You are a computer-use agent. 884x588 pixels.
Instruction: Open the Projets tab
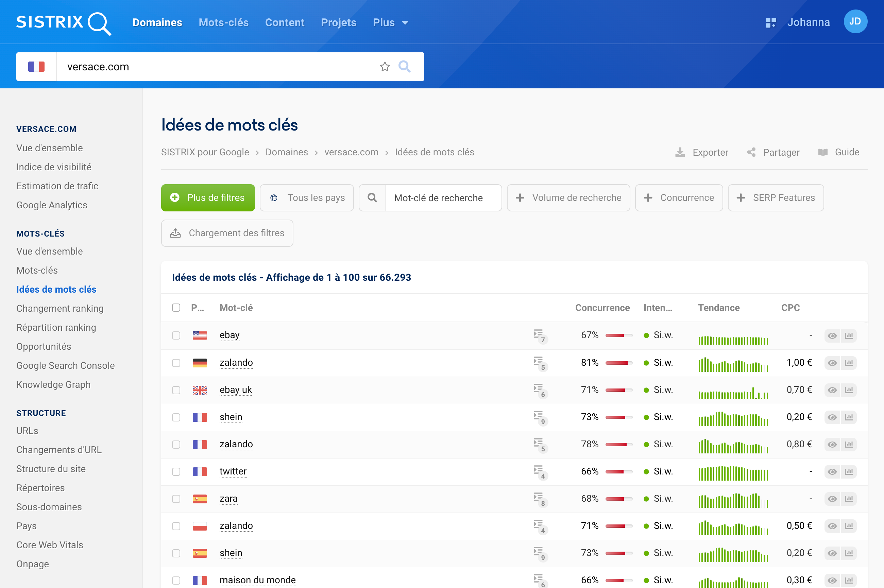coord(338,22)
